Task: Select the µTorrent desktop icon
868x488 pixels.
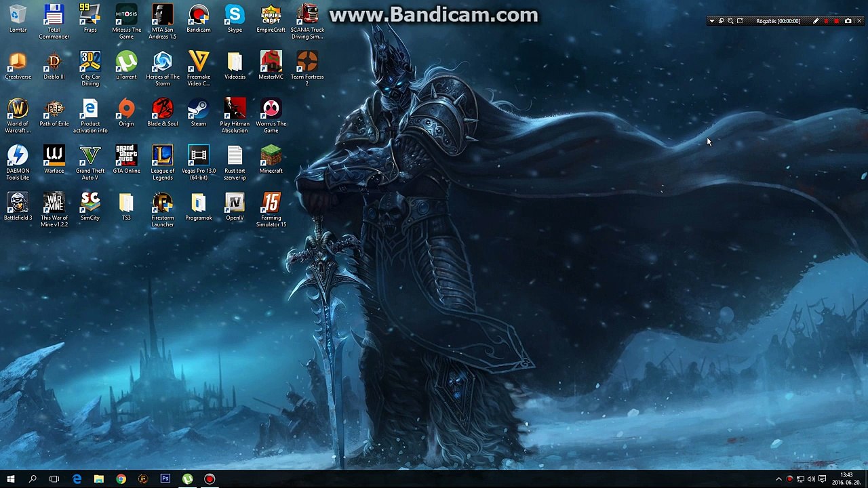Action: tap(126, 66)
